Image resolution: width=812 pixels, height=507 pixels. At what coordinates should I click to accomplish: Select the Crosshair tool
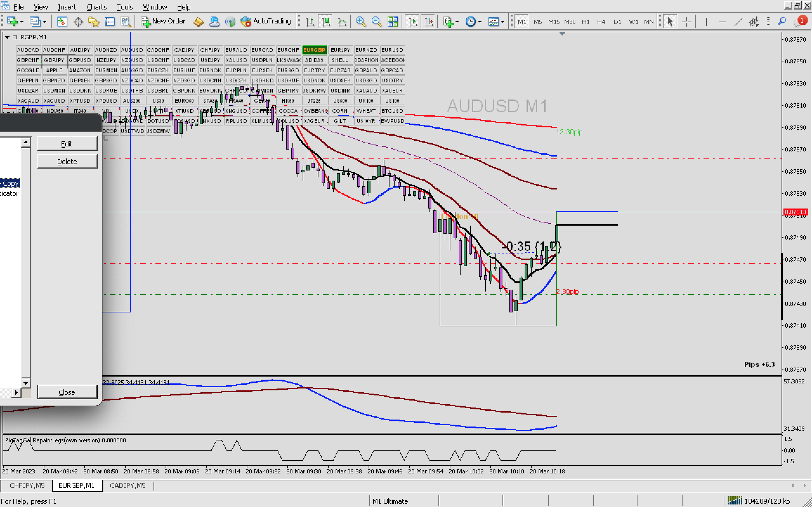(x=686, y=22)
